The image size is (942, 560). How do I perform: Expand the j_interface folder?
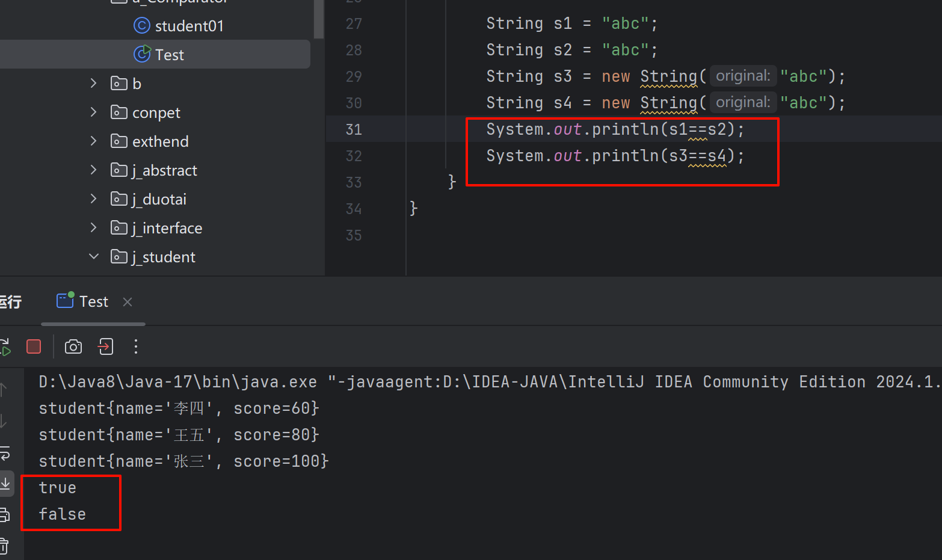click(93, 228)
